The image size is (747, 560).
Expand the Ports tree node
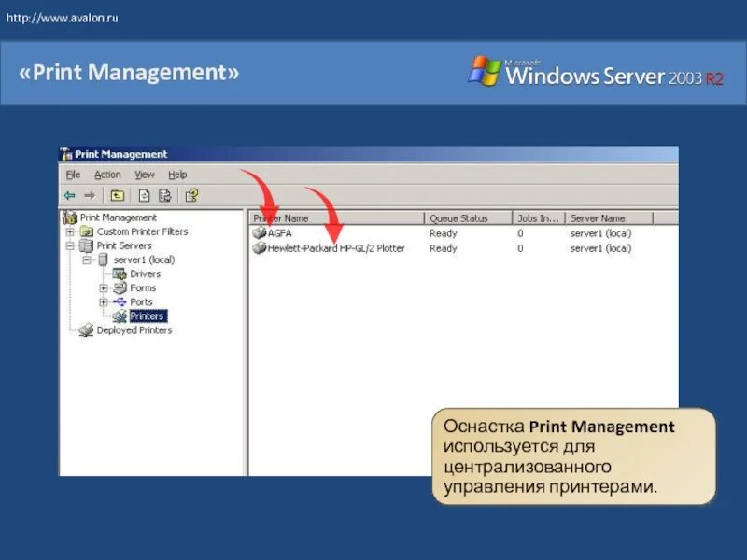pos(104,302)
